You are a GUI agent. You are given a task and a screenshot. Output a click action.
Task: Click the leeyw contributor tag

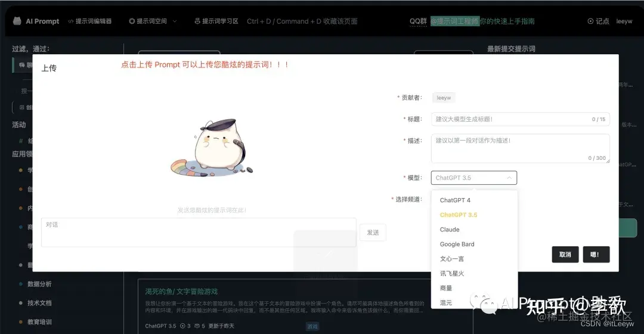[x=444, y=98]
